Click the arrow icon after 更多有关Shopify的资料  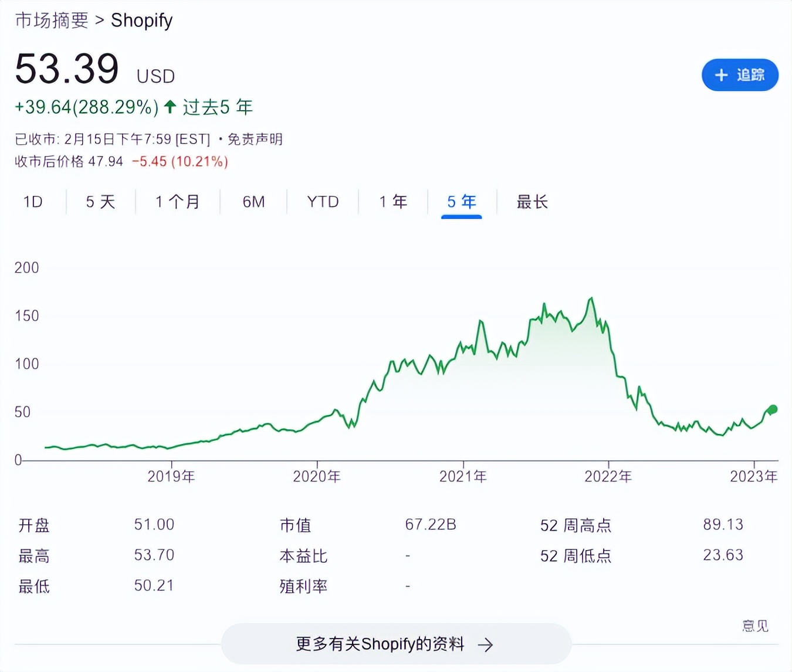click(485, 645)
